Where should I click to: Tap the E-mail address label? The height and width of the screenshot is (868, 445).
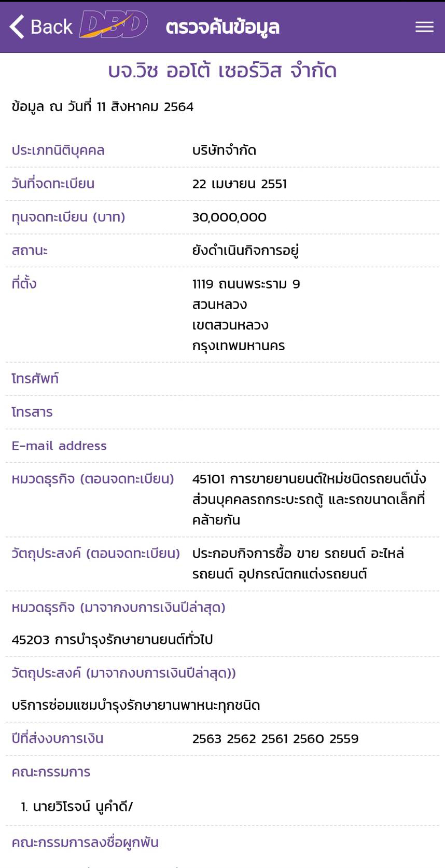(59, 446)
